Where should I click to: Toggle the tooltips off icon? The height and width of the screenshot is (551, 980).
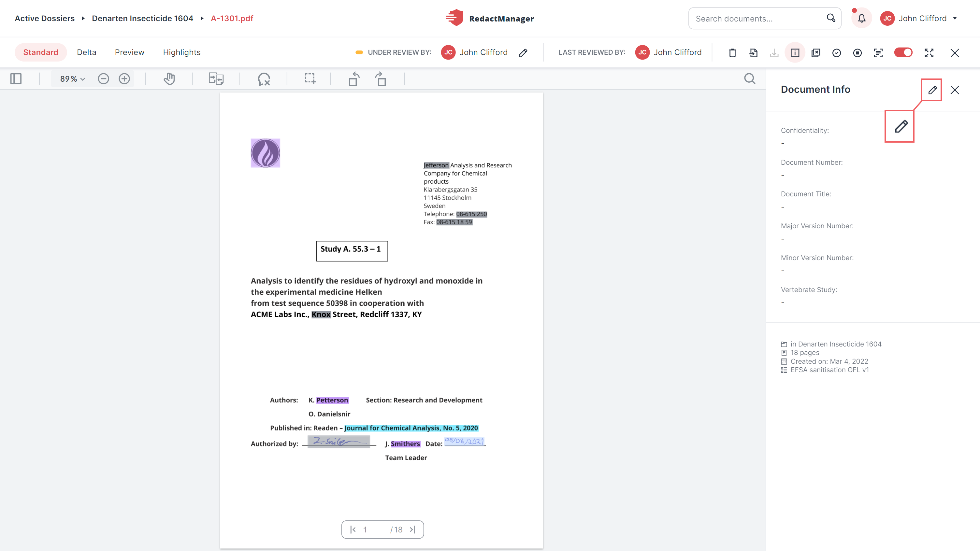pyautogui.click(x=264, y=79)
